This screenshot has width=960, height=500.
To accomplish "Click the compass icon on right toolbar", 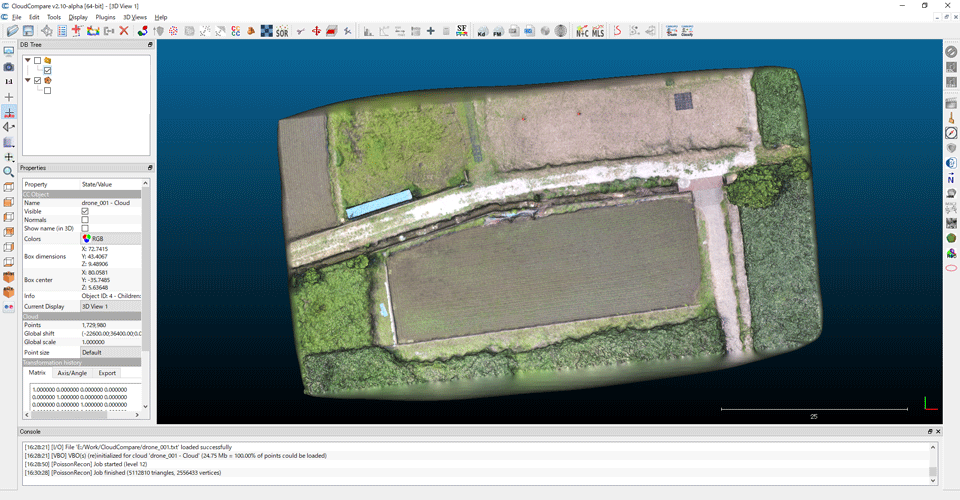I will pyautogui.click(x=951, y=133).
